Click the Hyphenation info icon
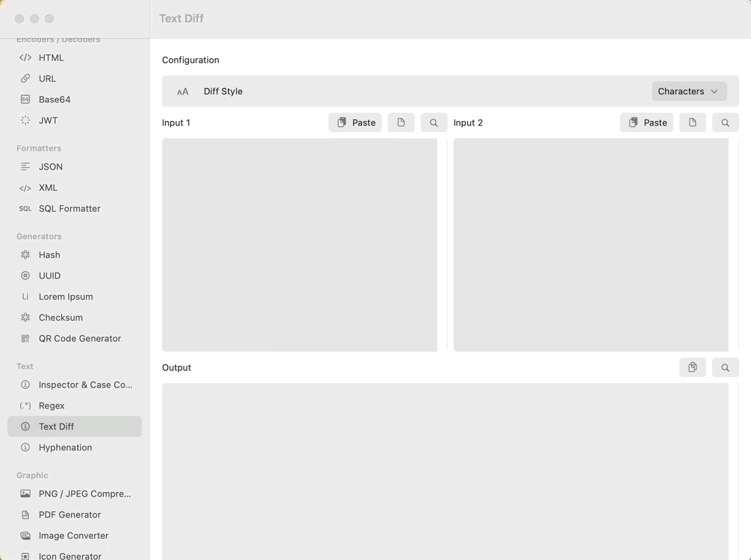This screenshot has width=751, height=560. click(25, 447)
